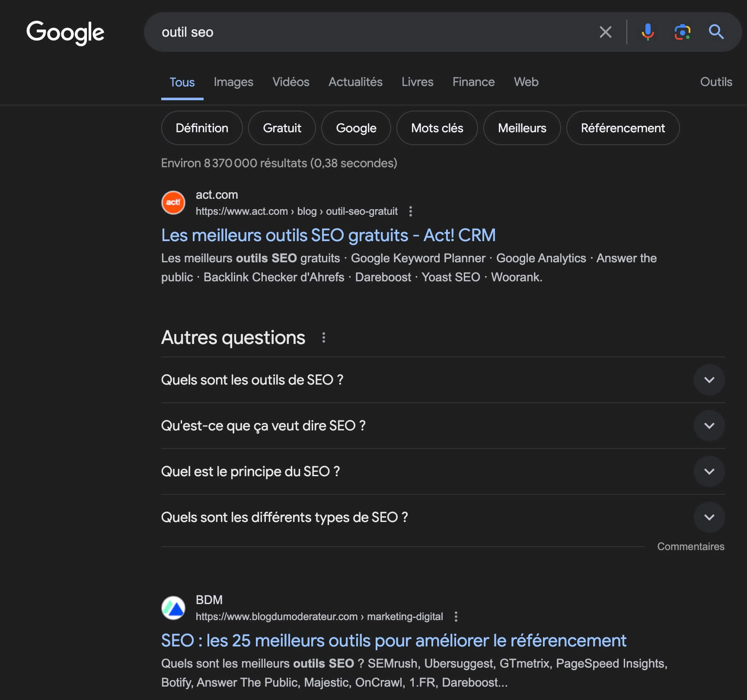Image resolution: width=747 pixels, height=700 pixels.
Task: Click the BDM site name
Action: click(209, 600)
